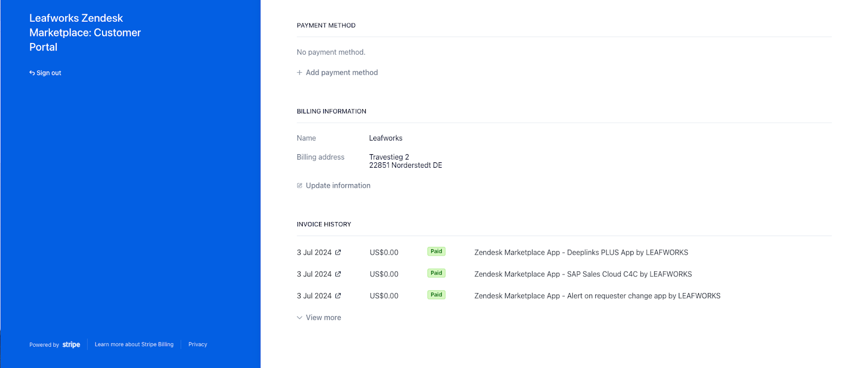868x368 pixels.
Task: Click the Paid badge on SAP Sales Cloud invoice
Action: point(436,273)
